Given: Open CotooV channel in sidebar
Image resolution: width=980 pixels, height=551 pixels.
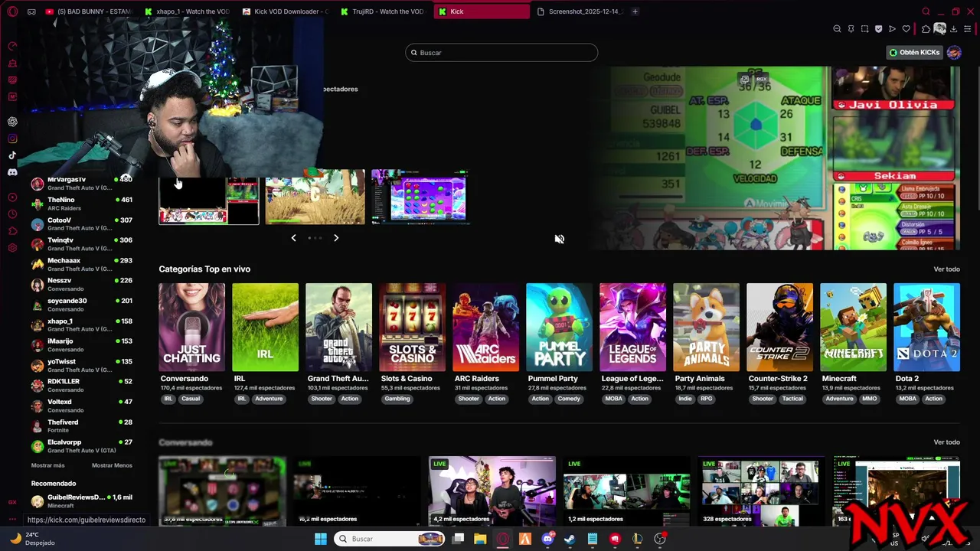Looking at the screenshot, I should point(82,223).
